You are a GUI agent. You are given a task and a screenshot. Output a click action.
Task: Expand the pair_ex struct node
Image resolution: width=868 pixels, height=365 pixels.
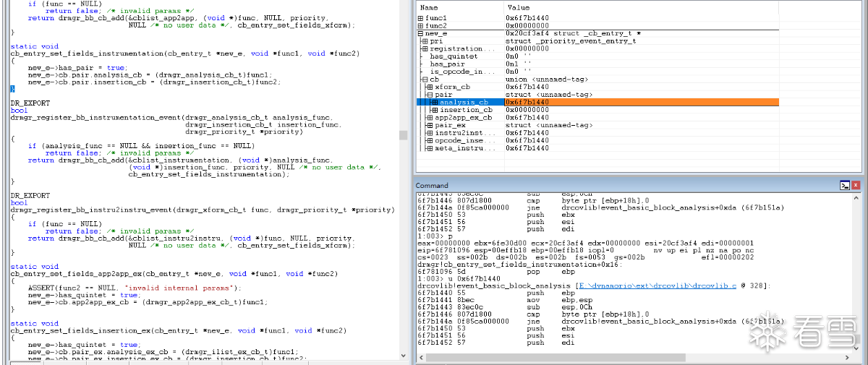(429, 125)
